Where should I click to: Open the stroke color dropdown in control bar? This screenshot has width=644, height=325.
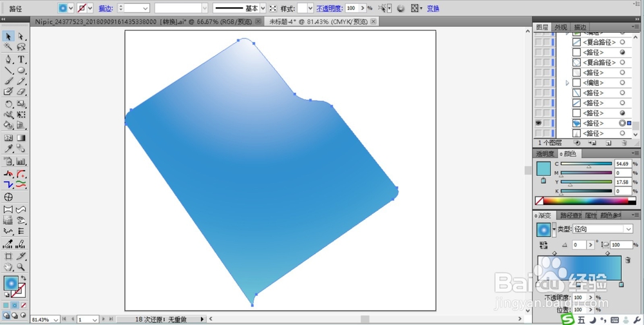[90, 8]
